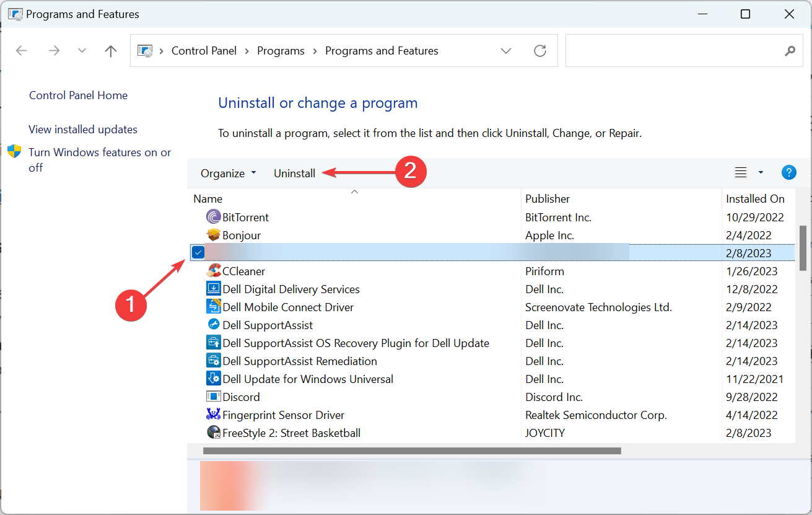Click the FreeStyle 2: Street Basketball icon
The image size is (812, 515).
[x=213, y=433]
